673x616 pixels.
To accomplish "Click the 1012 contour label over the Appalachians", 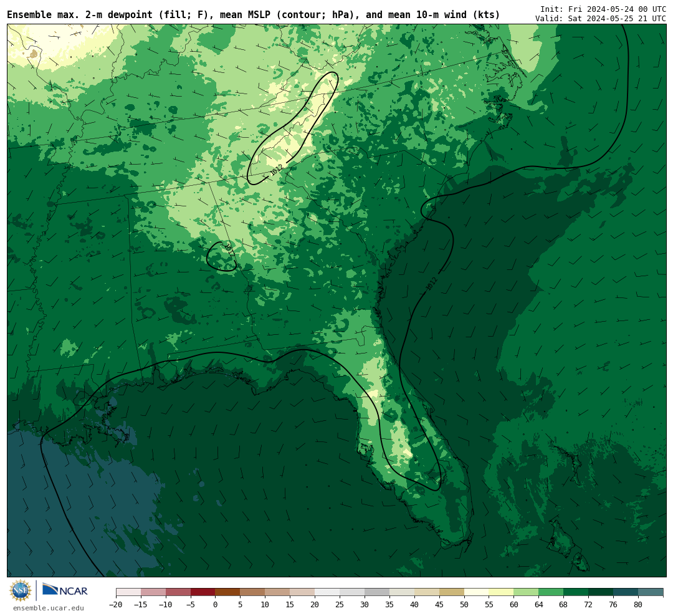I will pos(276,170).
